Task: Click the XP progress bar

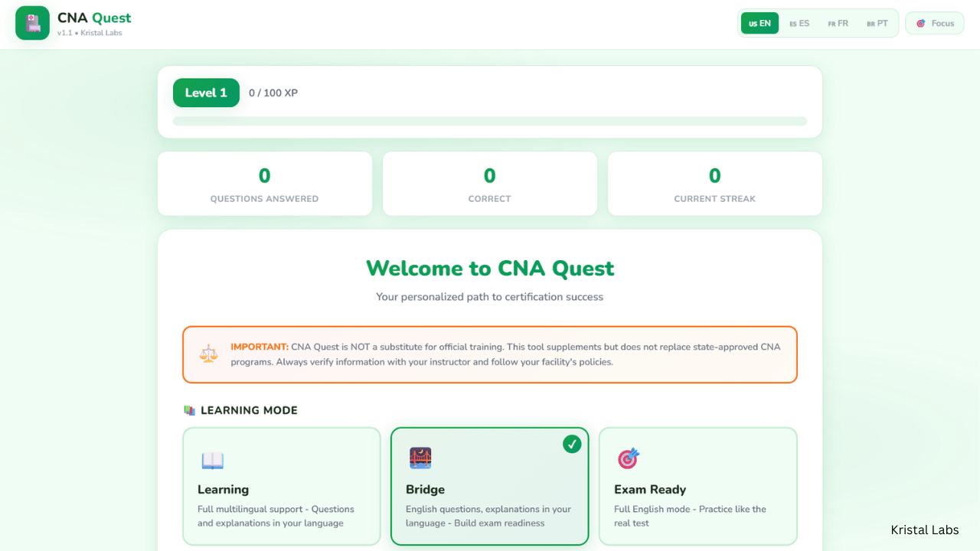Action: point(490,121)
